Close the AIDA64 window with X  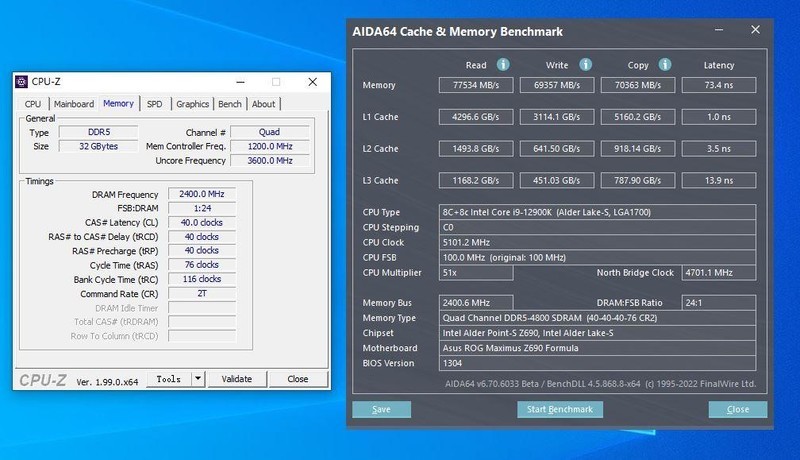pos(756,30)
